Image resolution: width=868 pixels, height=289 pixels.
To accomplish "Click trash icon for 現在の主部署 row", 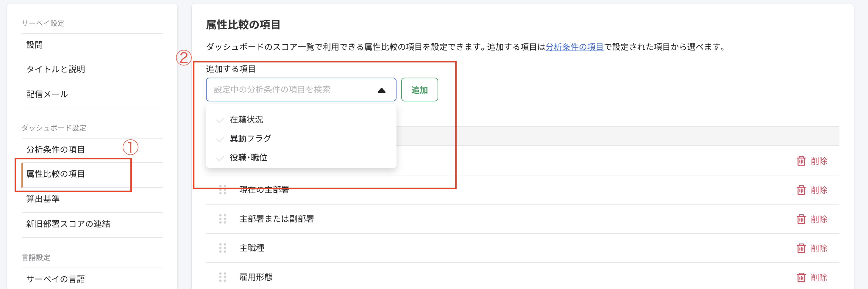I will click(x=801, y=190).
